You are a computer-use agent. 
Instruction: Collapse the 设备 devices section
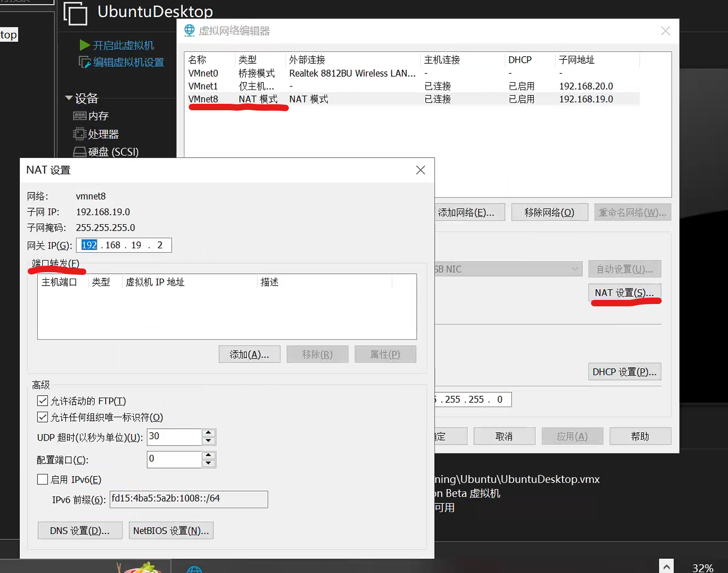69,98
